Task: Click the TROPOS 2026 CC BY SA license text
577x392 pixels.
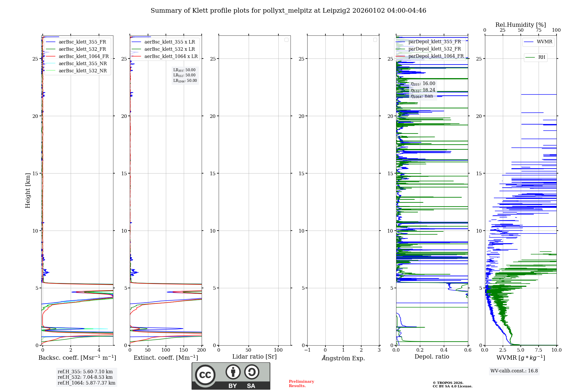Action: [x=452, y=385]
